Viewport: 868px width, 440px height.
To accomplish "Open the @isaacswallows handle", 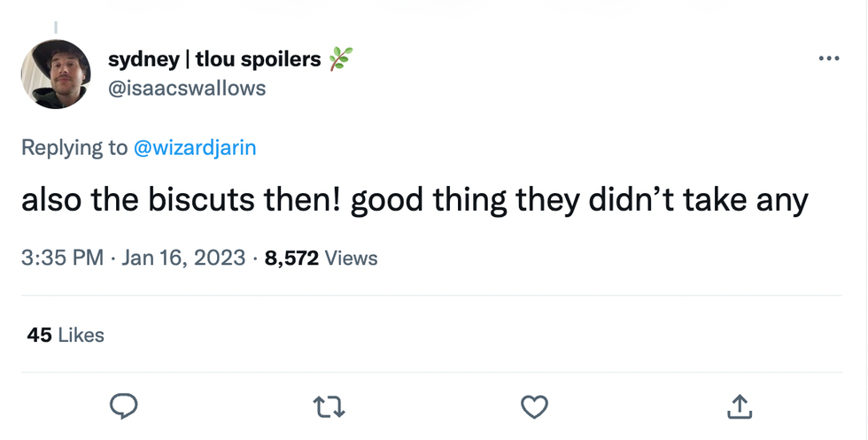I will [x=186, y=88].
